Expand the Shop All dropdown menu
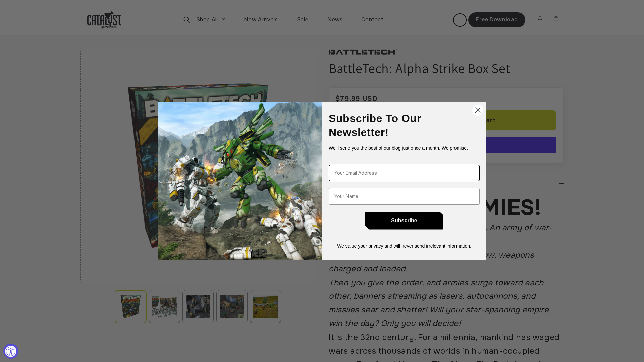Image resolution: width=644 pixels, height=362 pixels. [x=211, y=19]
